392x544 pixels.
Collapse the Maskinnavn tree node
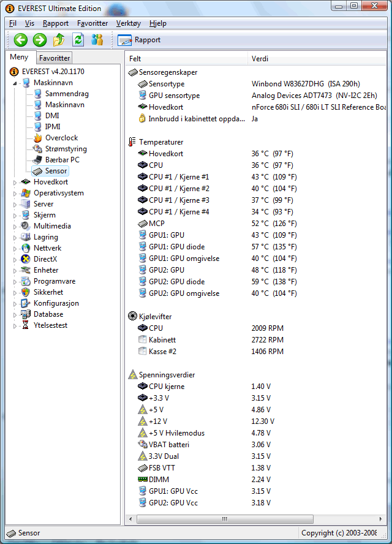[15, 83]
